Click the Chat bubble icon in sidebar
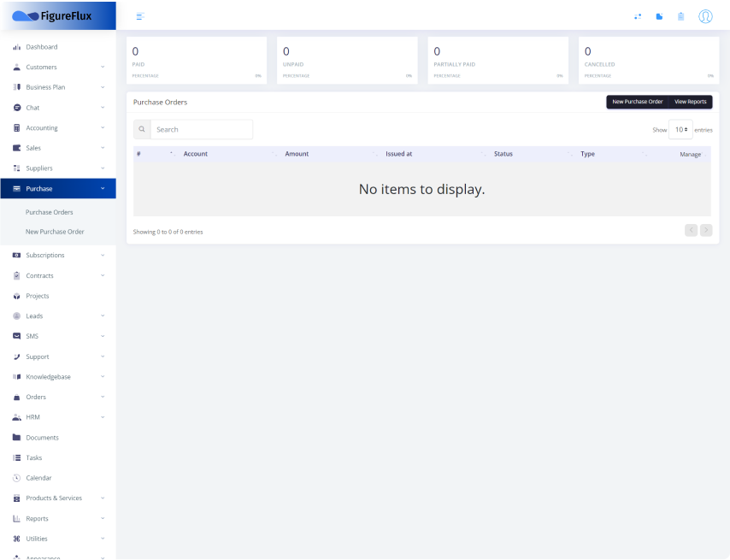Screen dimensions: 730x560 click(17, 108)
